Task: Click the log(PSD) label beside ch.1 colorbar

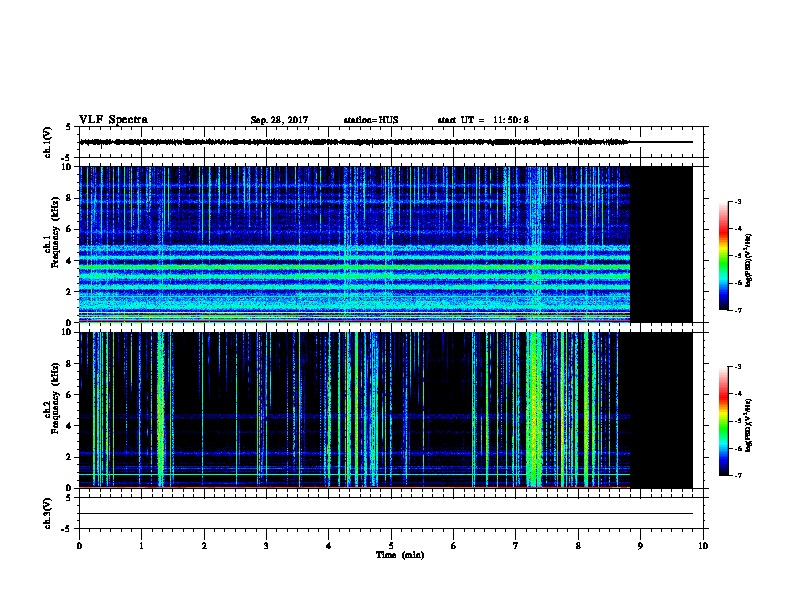Action: tap(749, 260)
